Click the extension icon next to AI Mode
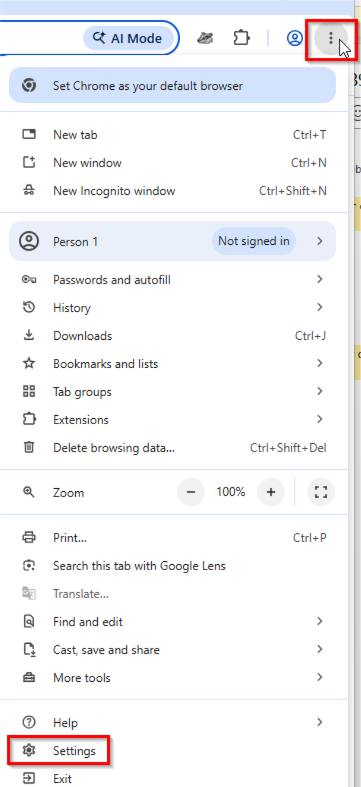The height and width of the screenshot is (787, 361). click(x=205, y=38)
